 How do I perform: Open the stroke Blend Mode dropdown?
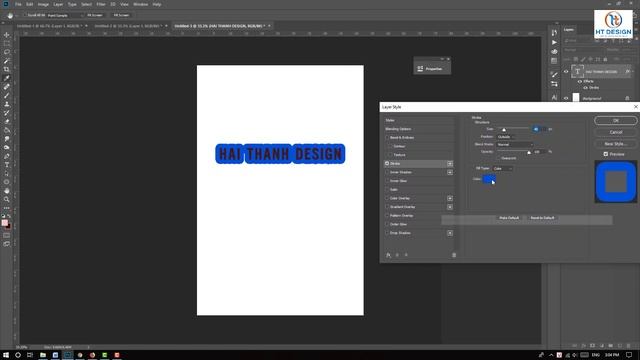(x=515, y=144)
